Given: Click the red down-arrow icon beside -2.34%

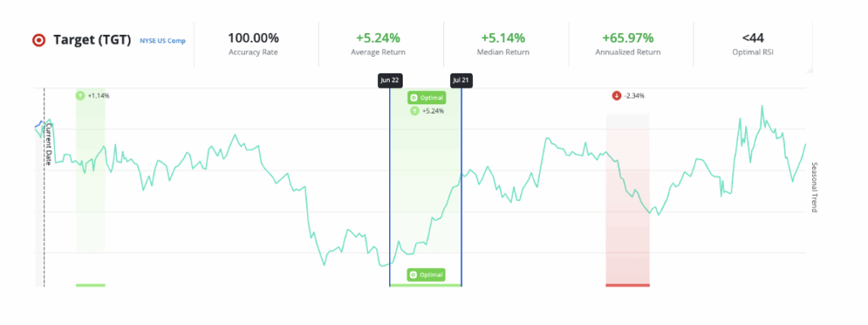Looking at the screenshot, I should click(x=617, y=95).
